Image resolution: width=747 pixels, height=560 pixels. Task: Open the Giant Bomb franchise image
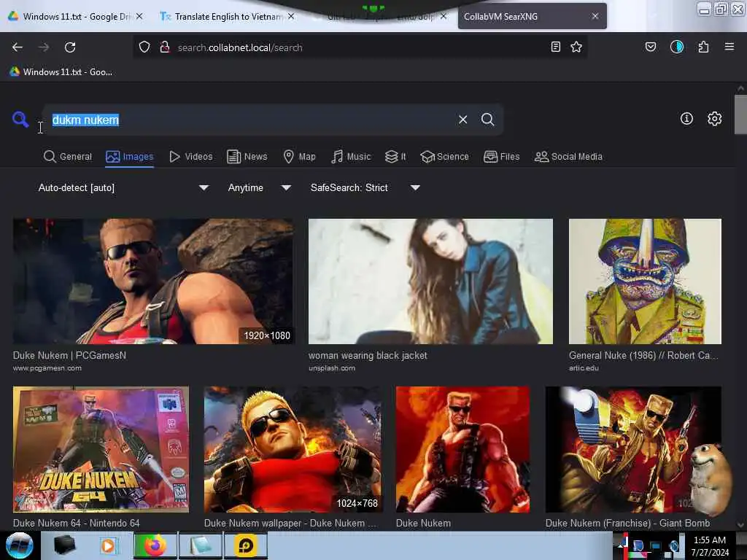[x=633, y=449]
